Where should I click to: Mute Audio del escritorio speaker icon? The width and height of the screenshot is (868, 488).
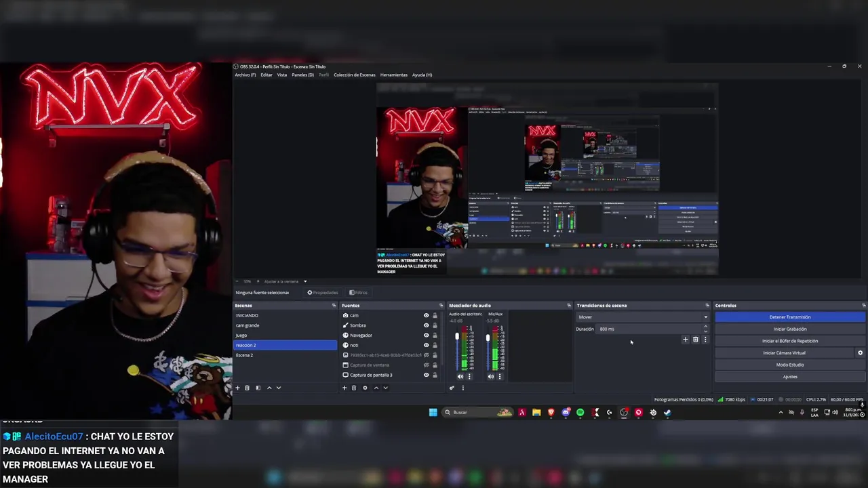click(460, 376)
